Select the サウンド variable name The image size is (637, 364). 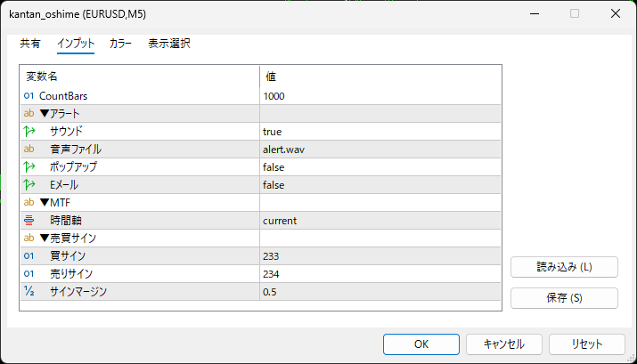click(66, 132)
